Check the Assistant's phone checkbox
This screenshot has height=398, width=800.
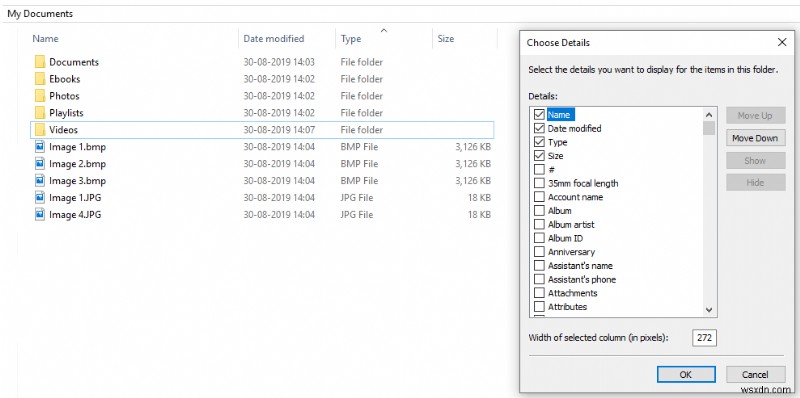coord(539,280)
